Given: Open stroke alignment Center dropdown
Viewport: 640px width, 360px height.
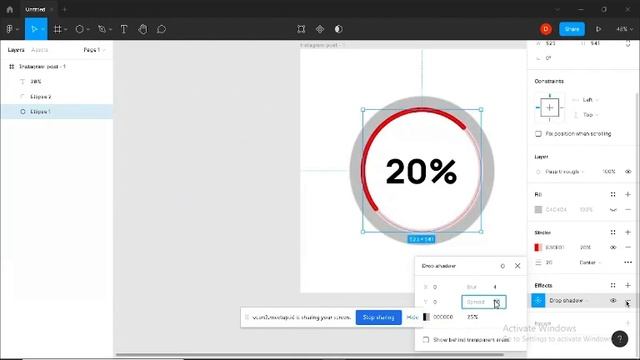Looking at the screenshot, I should [x=590, y=262].
